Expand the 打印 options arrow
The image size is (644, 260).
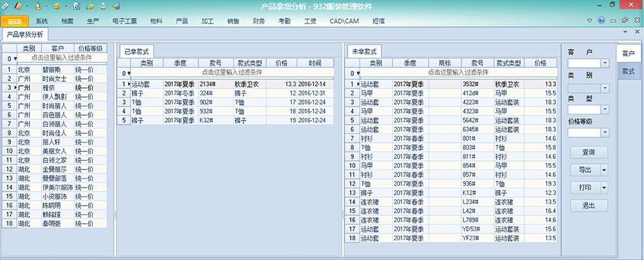[x=604, y=188]
